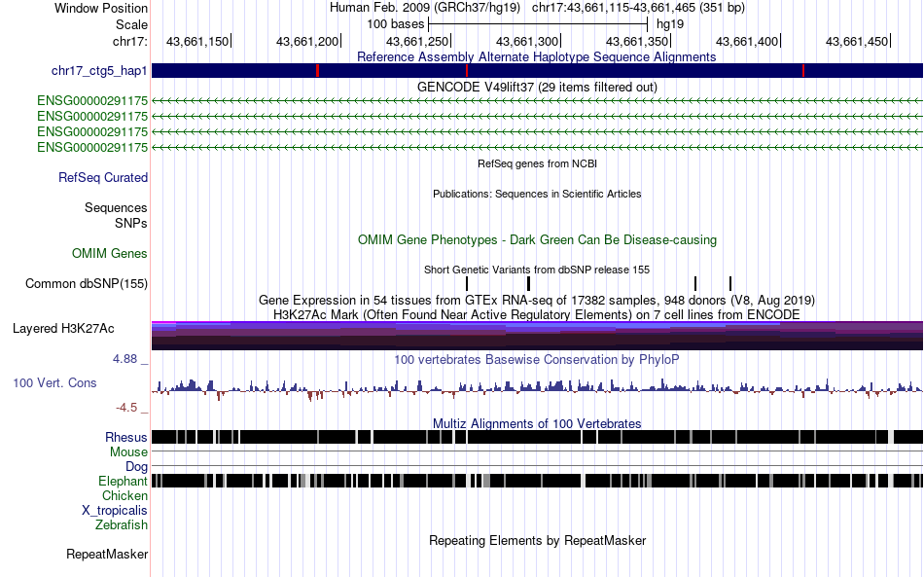The height and width of the screenshot is (577, 924).
Task: Click the Chicken species label
Action: tap(124, 495)
